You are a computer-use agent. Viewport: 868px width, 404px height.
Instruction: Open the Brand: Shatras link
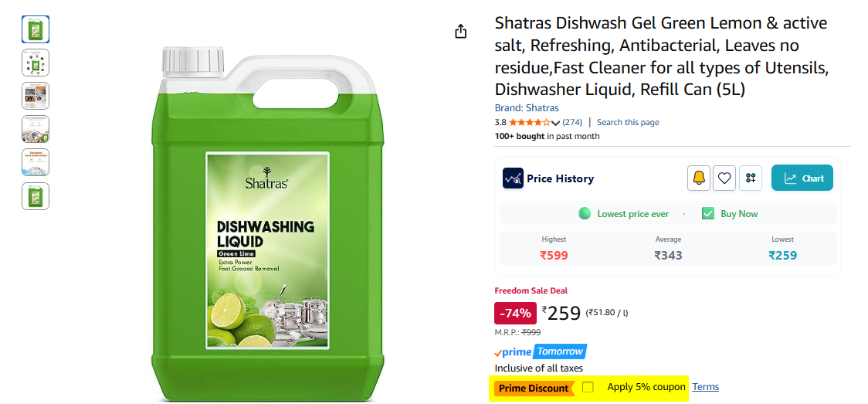(527, 108)
